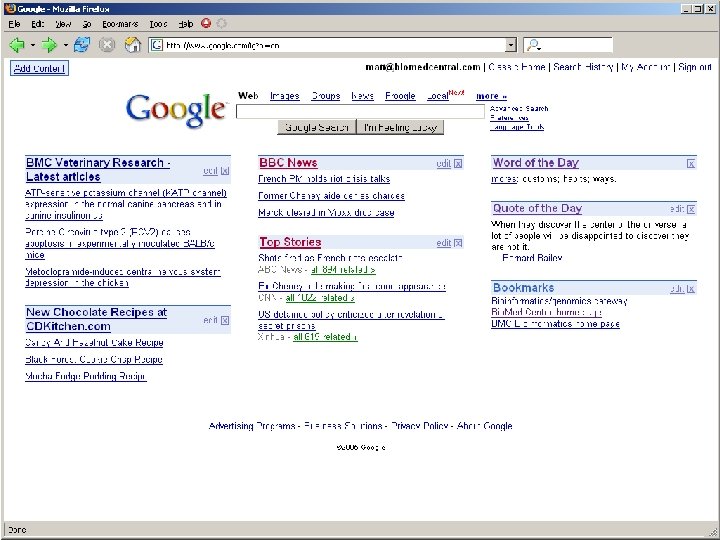The width and height of the screenshot is (720, 540).
Task: Open the Language Tools link
Action: click(517, 127)
